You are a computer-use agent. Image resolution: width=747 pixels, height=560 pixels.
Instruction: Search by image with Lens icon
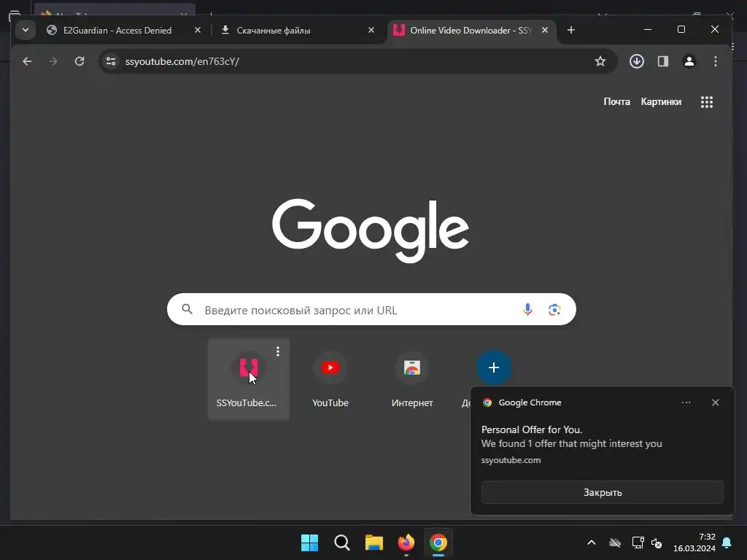coord(554,309)
